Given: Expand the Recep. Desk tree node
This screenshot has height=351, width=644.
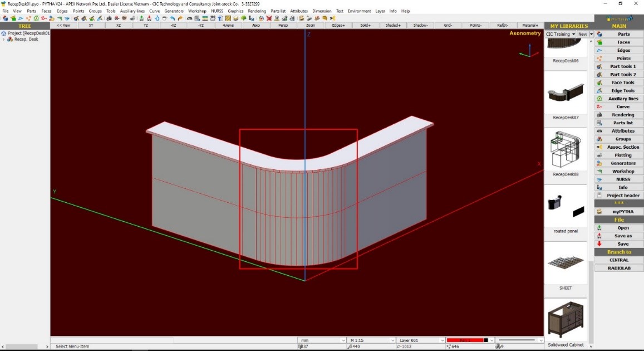Looking at the screenshot, I should point(4,39).
